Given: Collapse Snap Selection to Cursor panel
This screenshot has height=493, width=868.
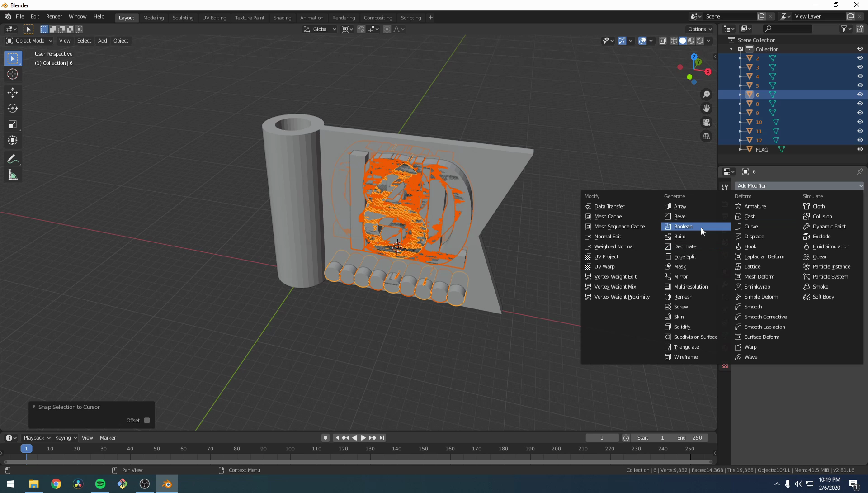Looking at the screenshot, I should point(34,407).
